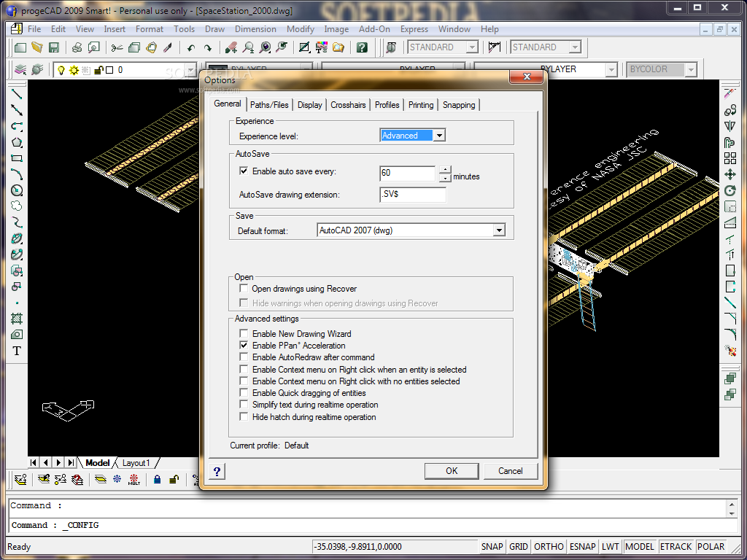Check Open drawings using Recover
Image resolution: width=747 pixels, height=560 pixels.
pos(244,288)
